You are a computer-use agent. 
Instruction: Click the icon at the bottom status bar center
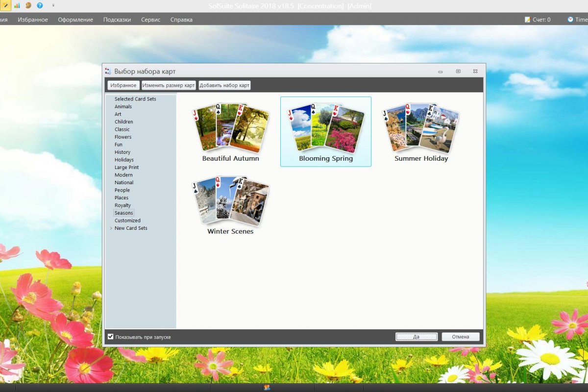(267, 388)
